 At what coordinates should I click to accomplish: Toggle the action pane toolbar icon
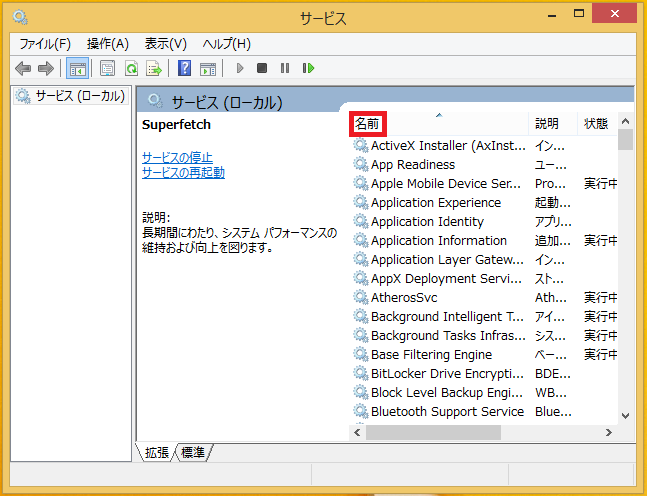[x=208, y=68]
